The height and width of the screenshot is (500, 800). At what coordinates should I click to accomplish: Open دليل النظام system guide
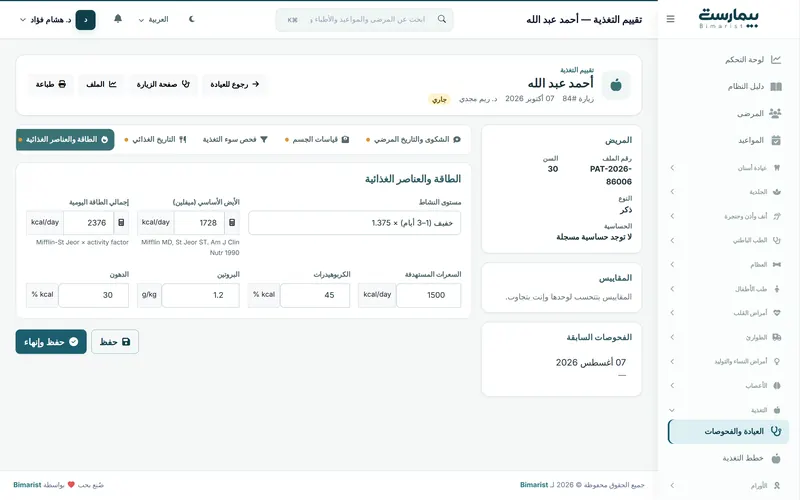(x=728, y=87)
